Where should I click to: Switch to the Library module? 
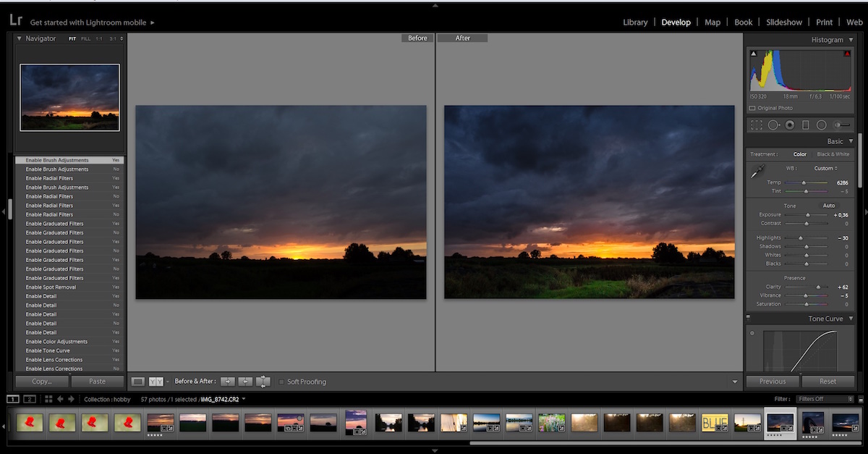[x=635, y=22]
